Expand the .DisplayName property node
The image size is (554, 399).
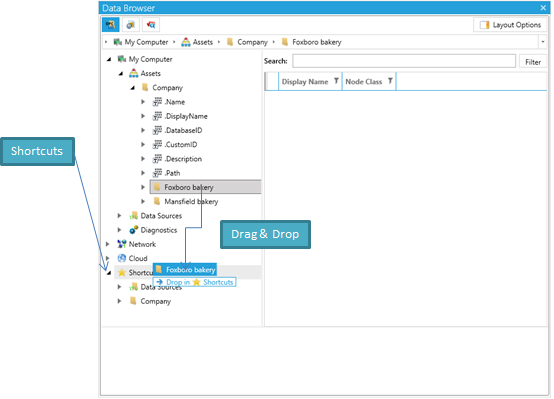coord(143,116)
